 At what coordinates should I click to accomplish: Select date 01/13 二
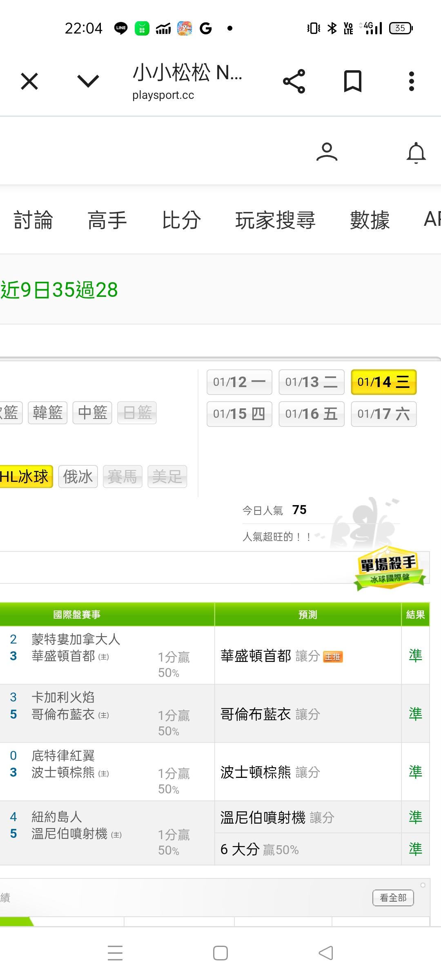point(312,382)
